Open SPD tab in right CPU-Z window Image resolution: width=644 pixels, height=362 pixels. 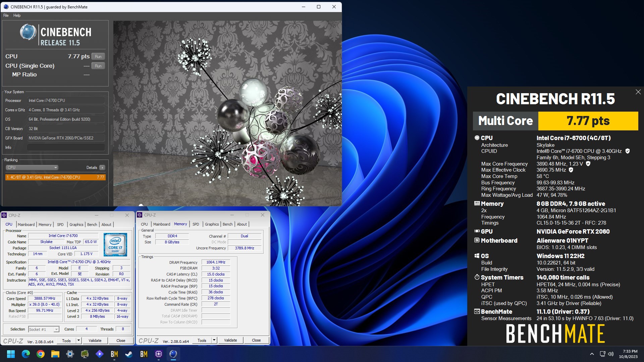click(x=196, y=224)
